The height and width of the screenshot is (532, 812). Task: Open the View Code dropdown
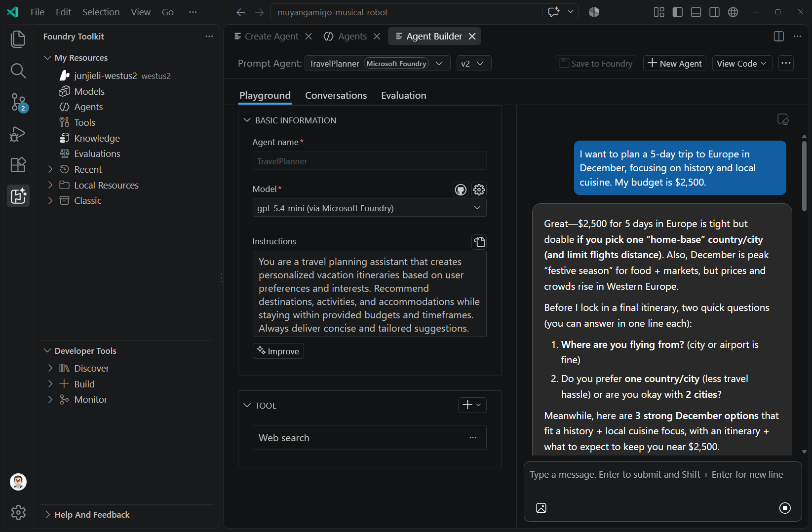[x=742, y=63]
